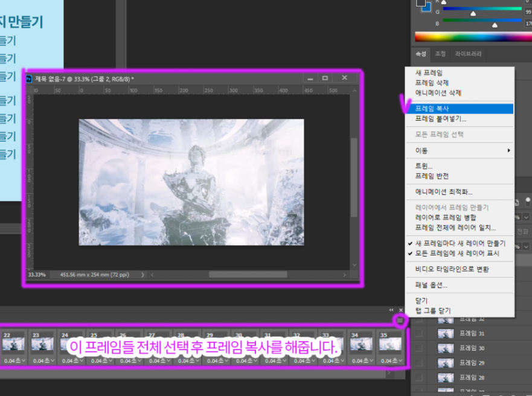Click the B channel color slider handle
The image size is (532, 396).
(495, 25)
